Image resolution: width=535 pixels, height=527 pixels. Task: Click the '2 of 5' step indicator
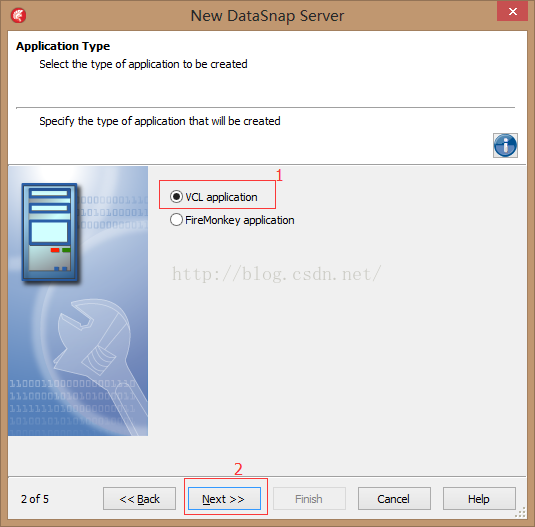point(35,499)
